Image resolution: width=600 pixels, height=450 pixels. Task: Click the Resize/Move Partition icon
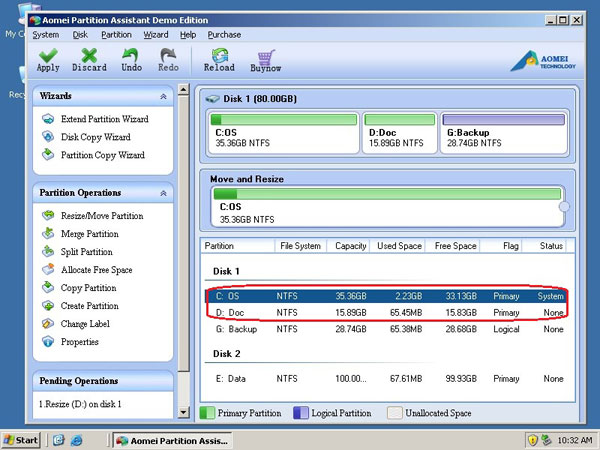tap(48, 215)
